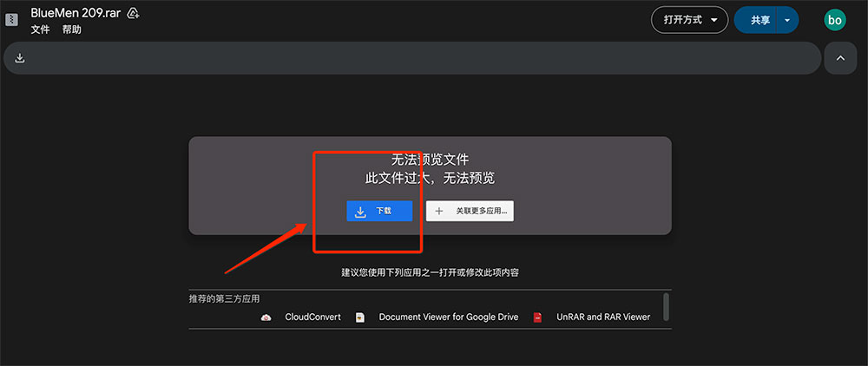Select the Document Viewer for Google Drive label
The height and width of the screenshot is (366, 868).
[448, 317]
